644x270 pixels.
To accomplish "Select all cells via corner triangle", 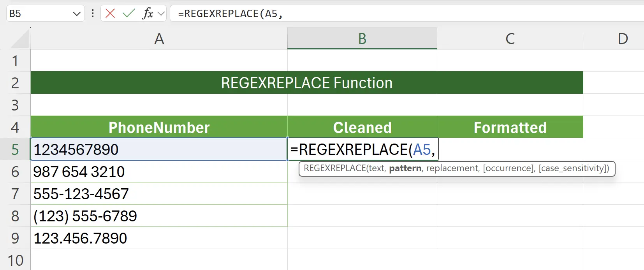I will pos(19,39).
